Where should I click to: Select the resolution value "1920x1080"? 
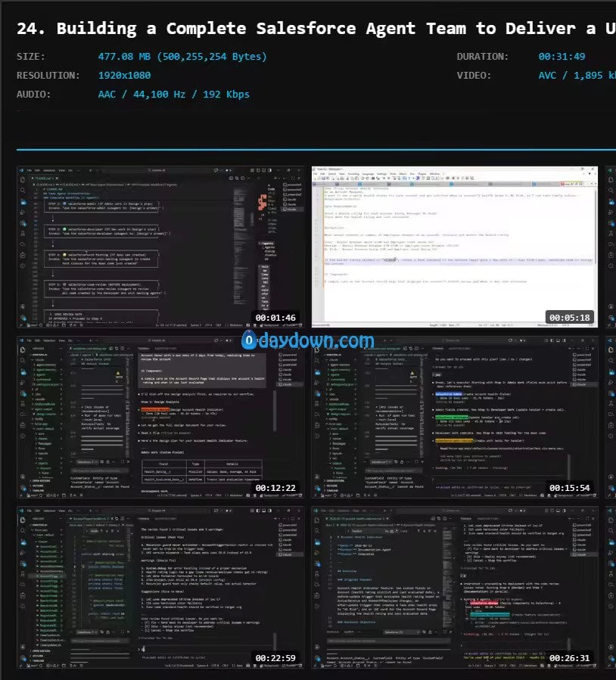[x=125, y=76]
